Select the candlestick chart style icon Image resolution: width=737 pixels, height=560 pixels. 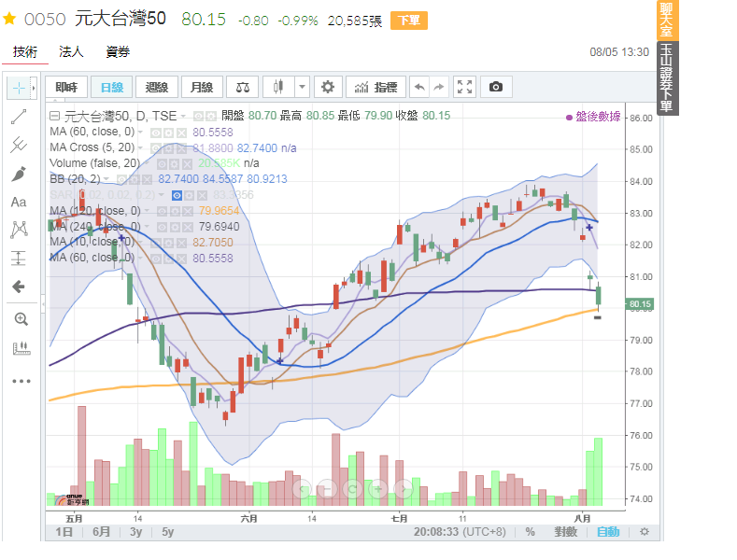point(278,87)
